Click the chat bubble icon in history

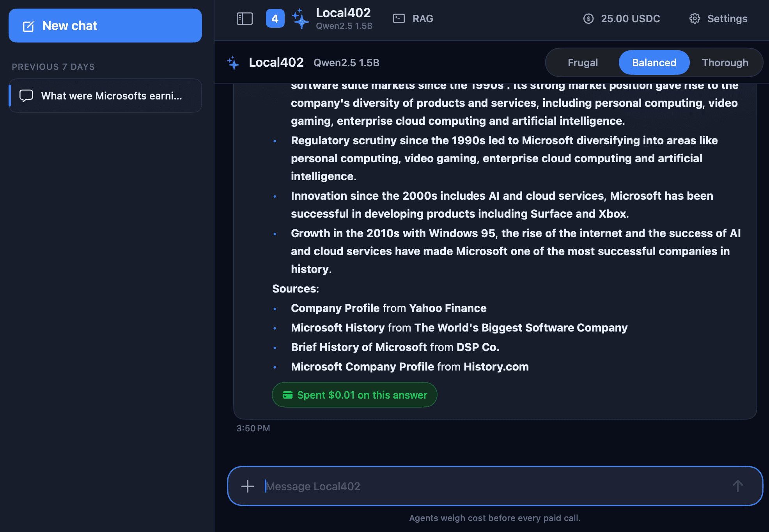26,96
